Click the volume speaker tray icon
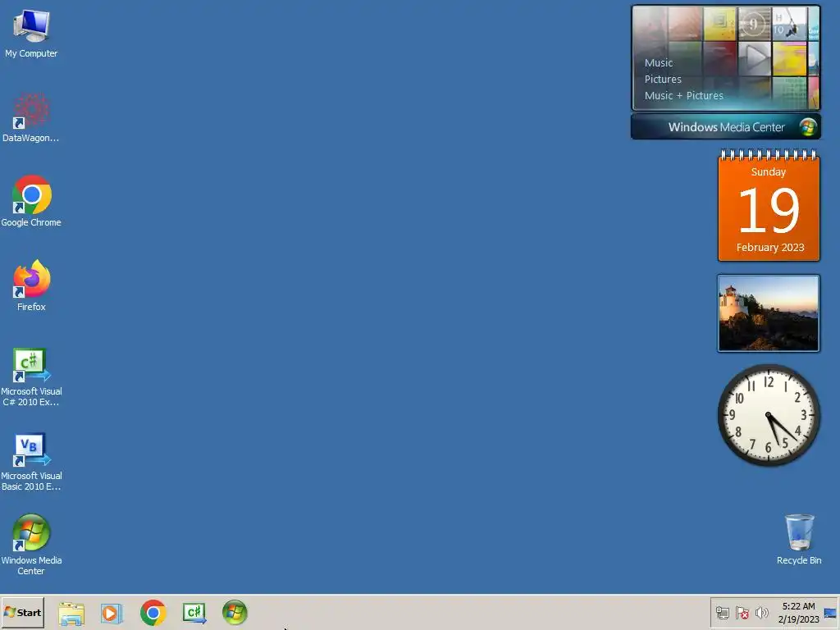This screenshot has height=630, width=840. pos(761,613)
